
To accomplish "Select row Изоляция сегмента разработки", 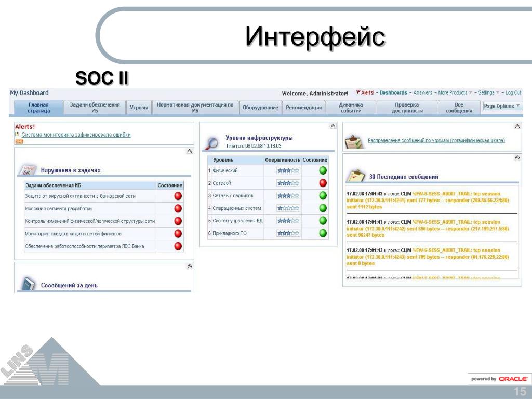I will tap(104, 208).
